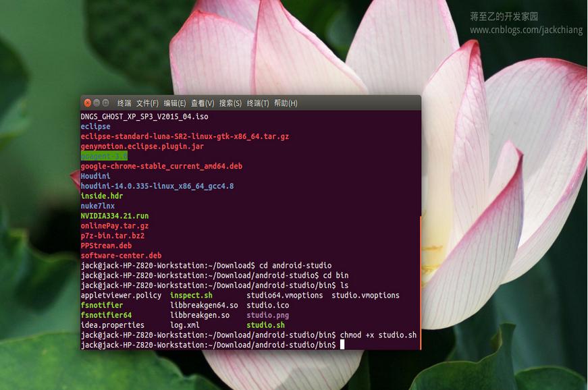The height and width of the screenshot is (390, 588).
Task: Click p7z-bin.tar.bz2 file name
Action: [113, 235]
